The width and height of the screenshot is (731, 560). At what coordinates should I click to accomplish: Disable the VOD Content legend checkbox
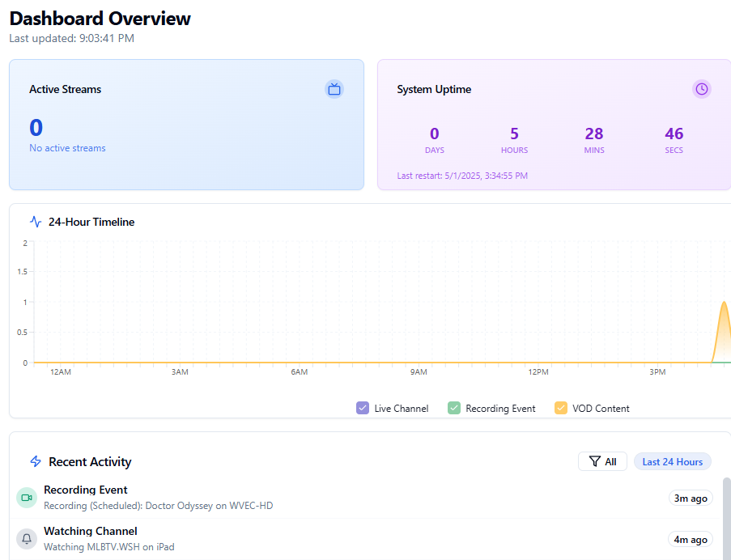[x=561, y=408]
